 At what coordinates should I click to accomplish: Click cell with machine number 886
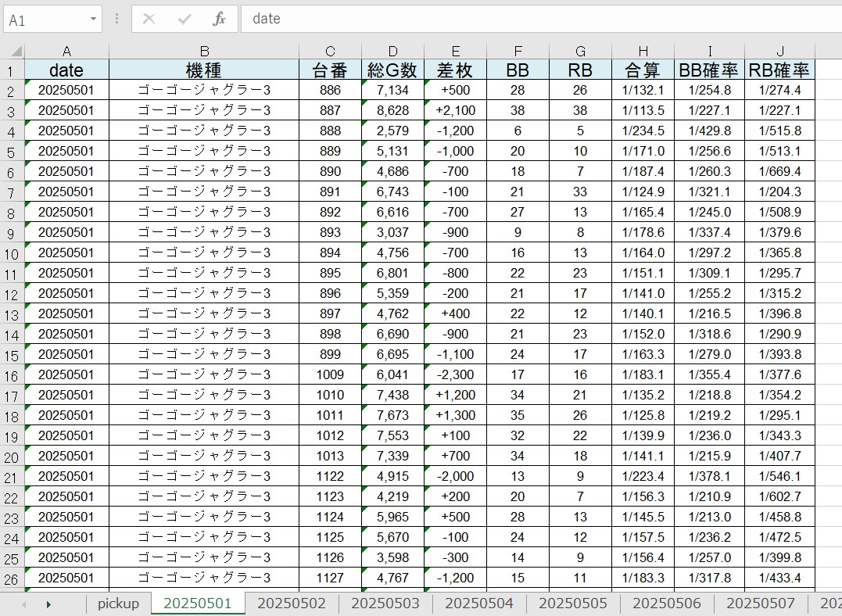tap(330, 90)
